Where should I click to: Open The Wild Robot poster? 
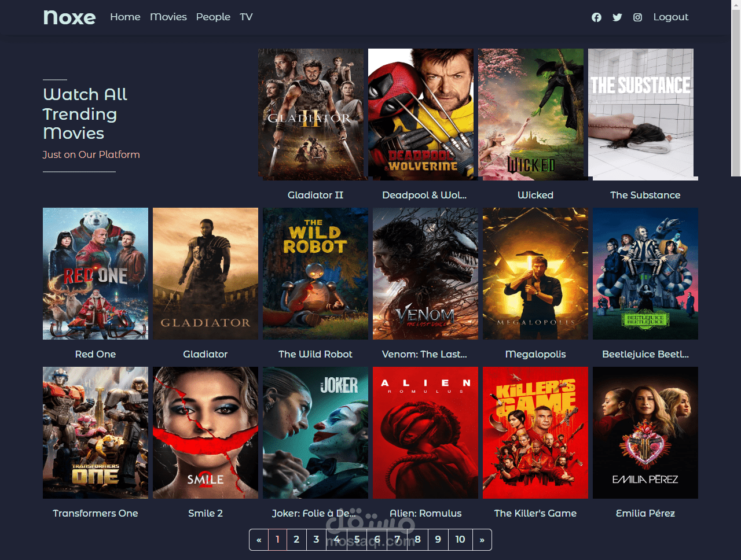316,274
